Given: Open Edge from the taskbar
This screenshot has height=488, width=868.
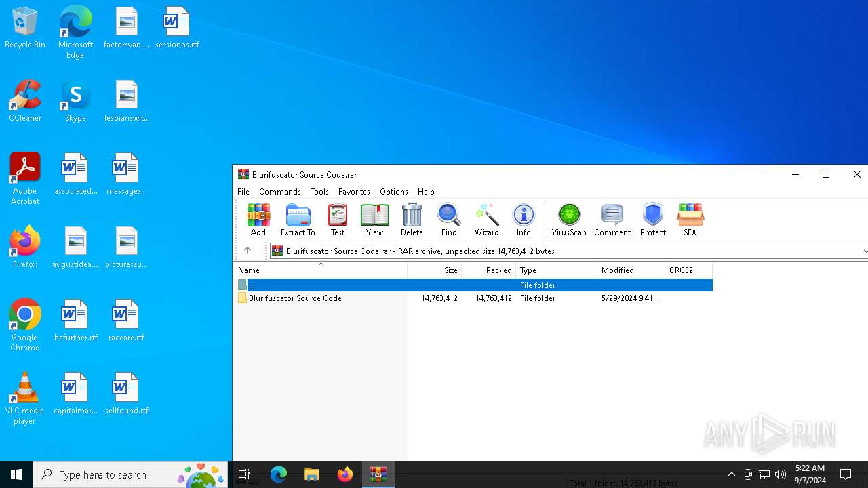Looking at the screenshot, I should 279,474.
